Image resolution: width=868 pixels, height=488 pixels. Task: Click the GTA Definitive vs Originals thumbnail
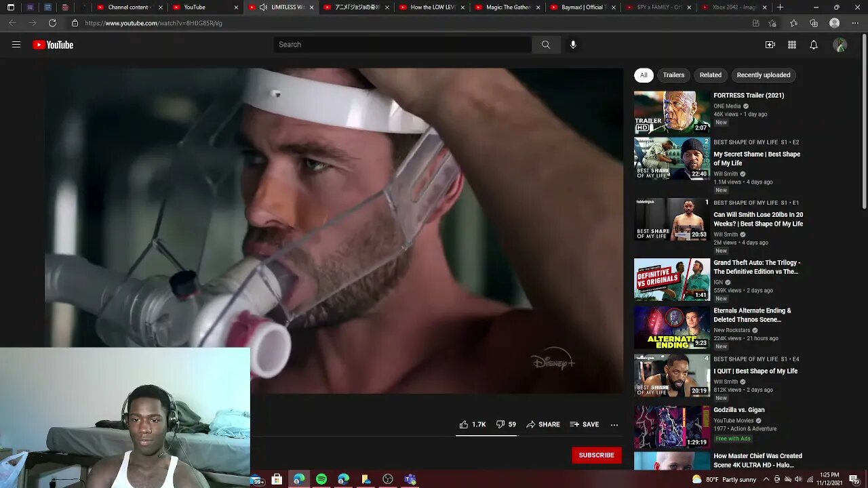pos(672,279)
